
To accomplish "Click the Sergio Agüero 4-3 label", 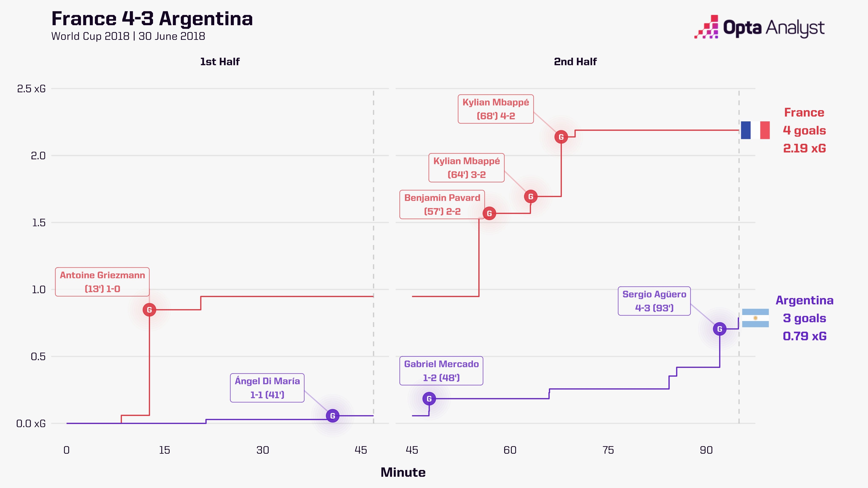I will click(654, 301).
